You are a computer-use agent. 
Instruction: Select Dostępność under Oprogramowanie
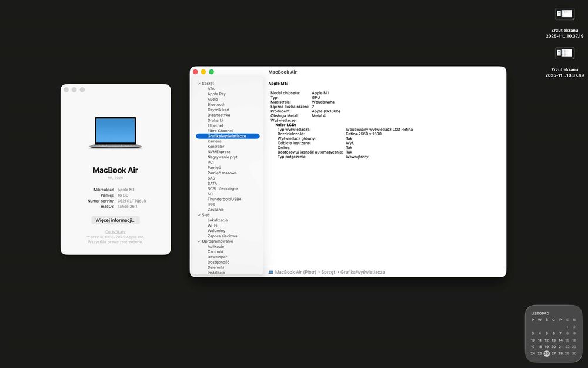coord(218,263)
